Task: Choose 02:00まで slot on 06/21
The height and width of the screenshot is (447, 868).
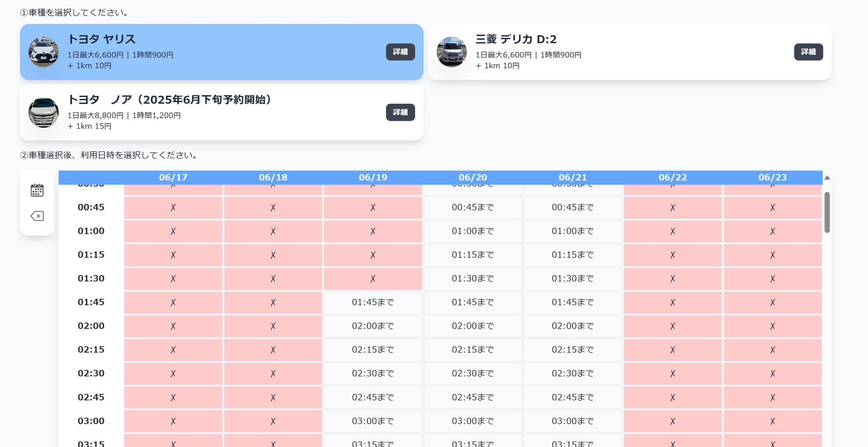Action: pos(572,326)
